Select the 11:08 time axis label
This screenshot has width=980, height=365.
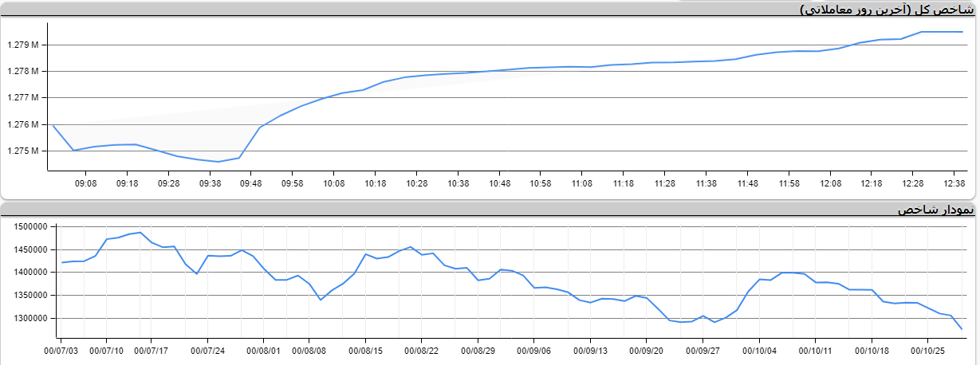pos(582,183)
